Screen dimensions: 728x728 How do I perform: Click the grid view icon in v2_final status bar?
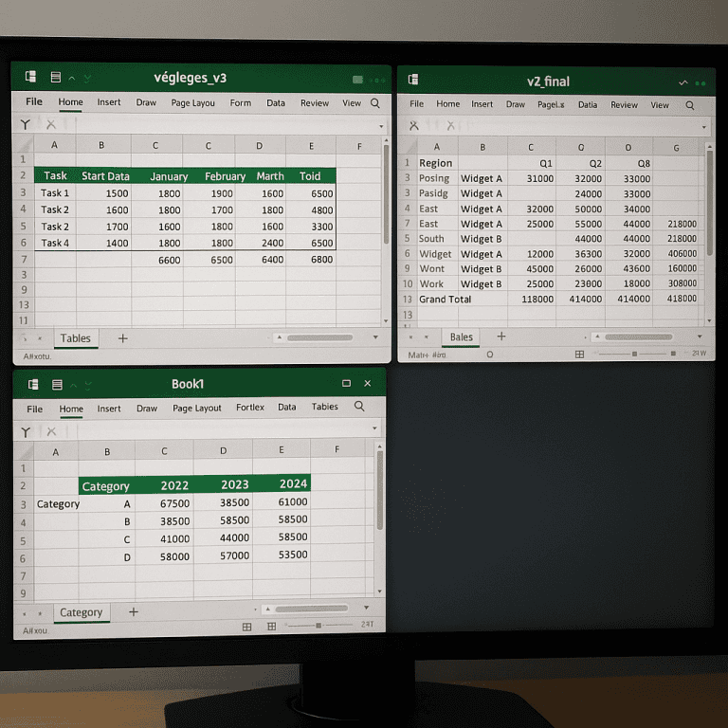click(x=579, y=355)
